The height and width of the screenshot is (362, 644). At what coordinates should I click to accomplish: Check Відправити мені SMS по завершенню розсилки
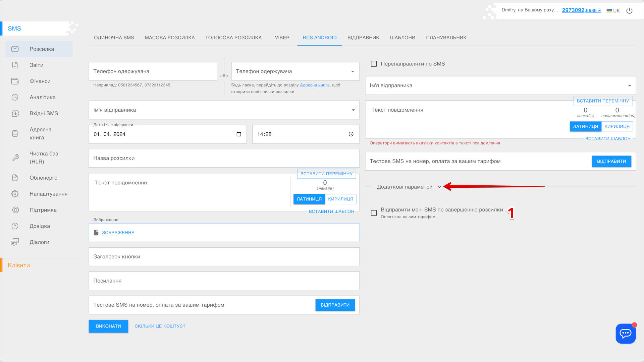[x=374, y=213]
